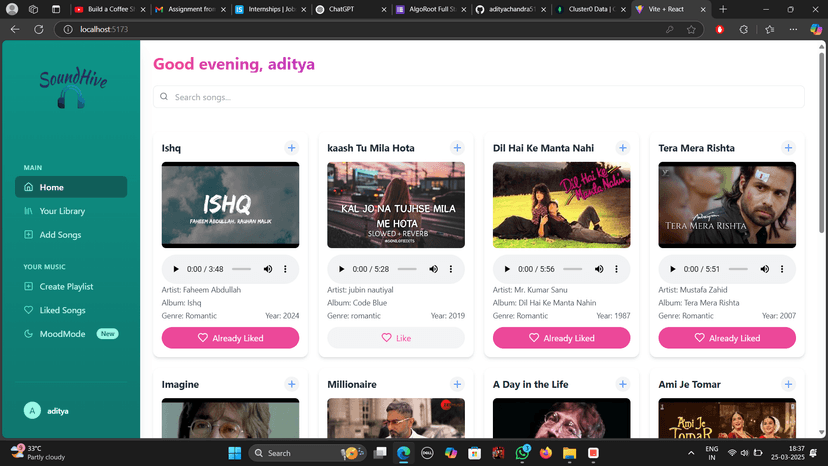The width and height of the screenshot is (828, 466).
Task: Switch to Assignment Gmail tab
Action: click(x=190, y=9)
